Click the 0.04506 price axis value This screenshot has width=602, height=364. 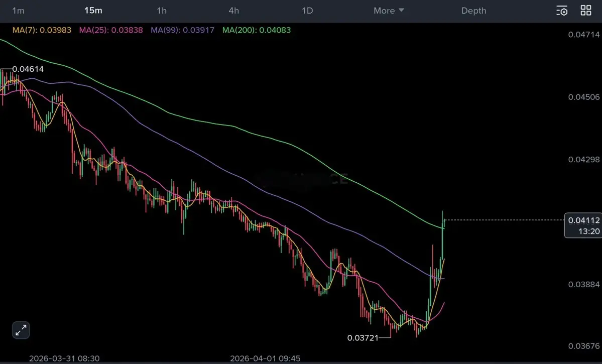[583, 97]
